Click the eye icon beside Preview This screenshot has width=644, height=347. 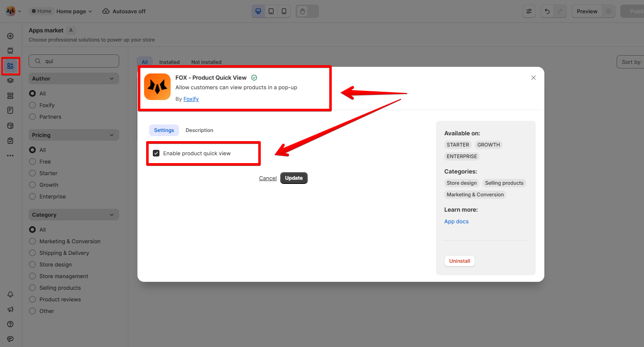[609, 11]
